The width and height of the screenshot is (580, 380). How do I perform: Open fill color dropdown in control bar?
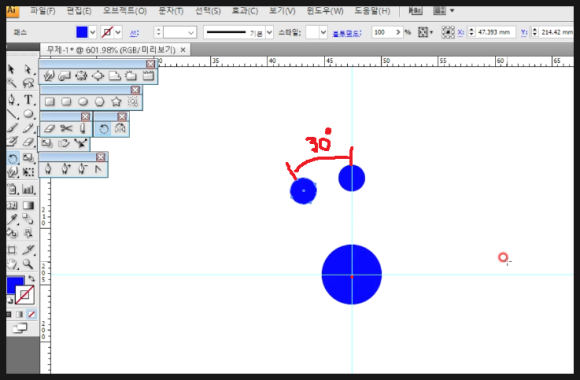(92, 32)
